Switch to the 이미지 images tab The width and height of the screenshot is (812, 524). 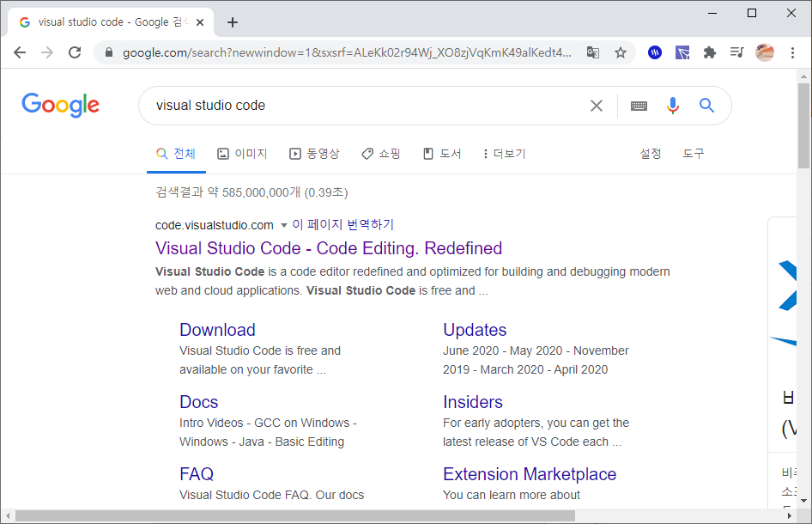pyautogui.click(x=242, y=154)
